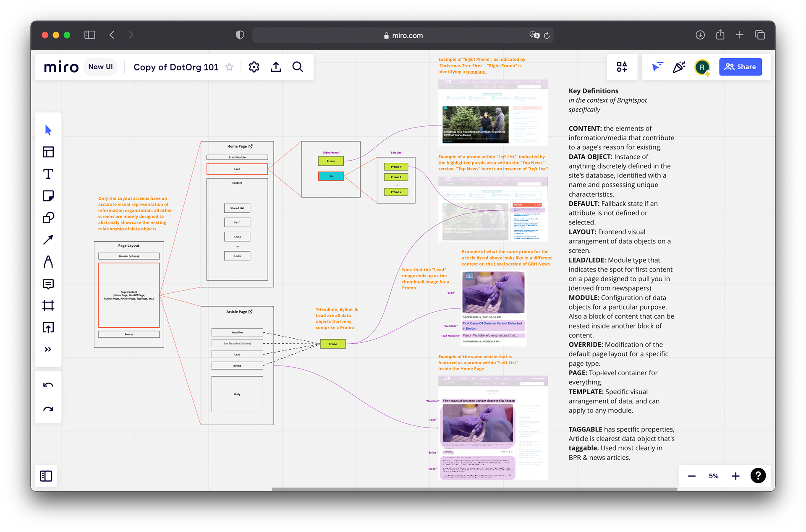Image resolution: width=806 pixels, height=532 pixels.
Task: Select the Headline box in Article Page
Action: click(x=237, y=332)
